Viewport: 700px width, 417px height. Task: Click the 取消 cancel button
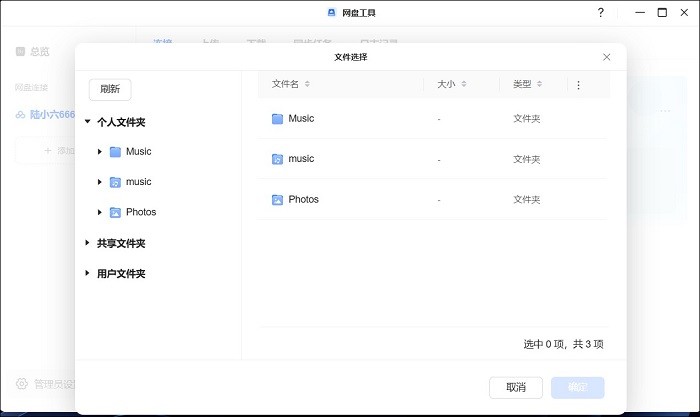pyautogui.click(x=515, y=387)
